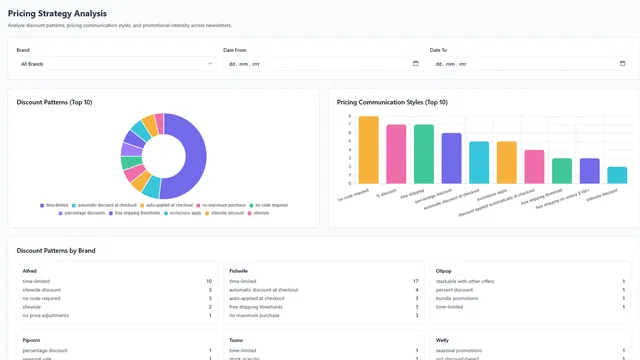
Task: Click into the Date From input field
Action: [323, 64]
